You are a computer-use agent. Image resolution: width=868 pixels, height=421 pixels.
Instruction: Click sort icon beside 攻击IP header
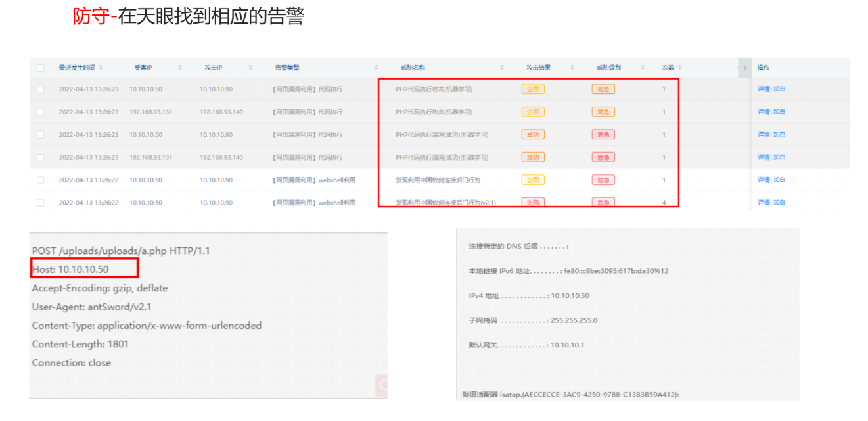pyautogui.click(x=250, y=68)
